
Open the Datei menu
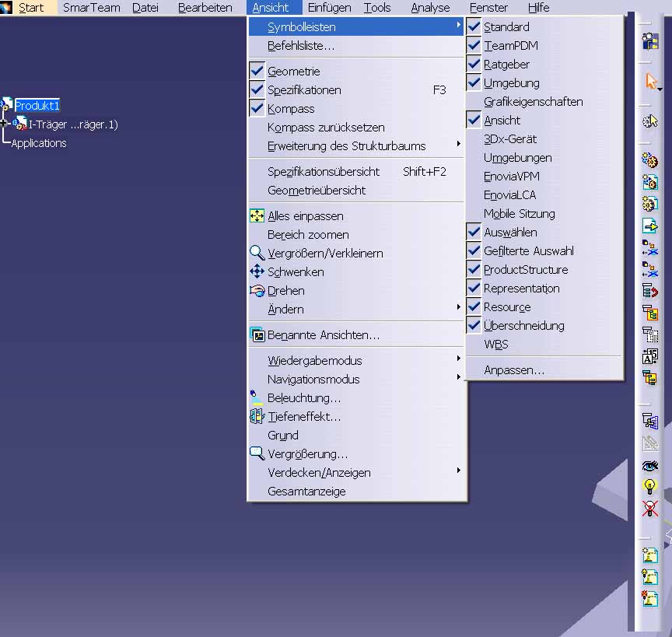click(x=145, y=8)
